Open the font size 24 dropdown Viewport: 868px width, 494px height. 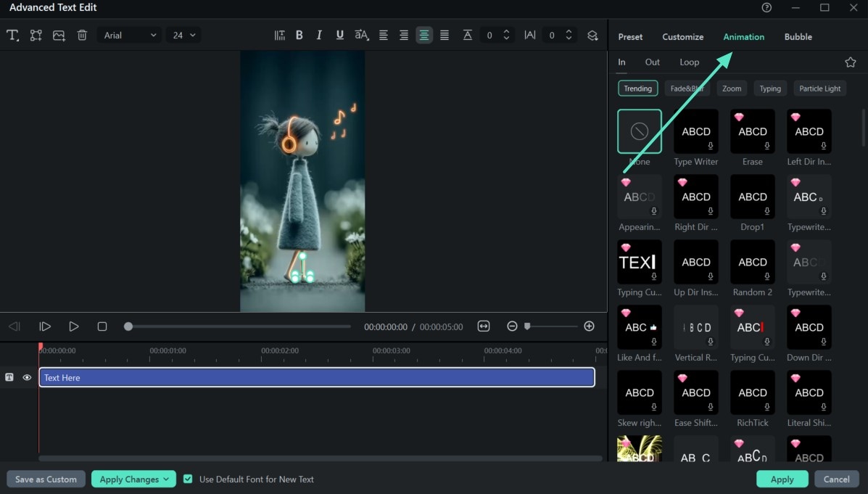click(183, 36)
